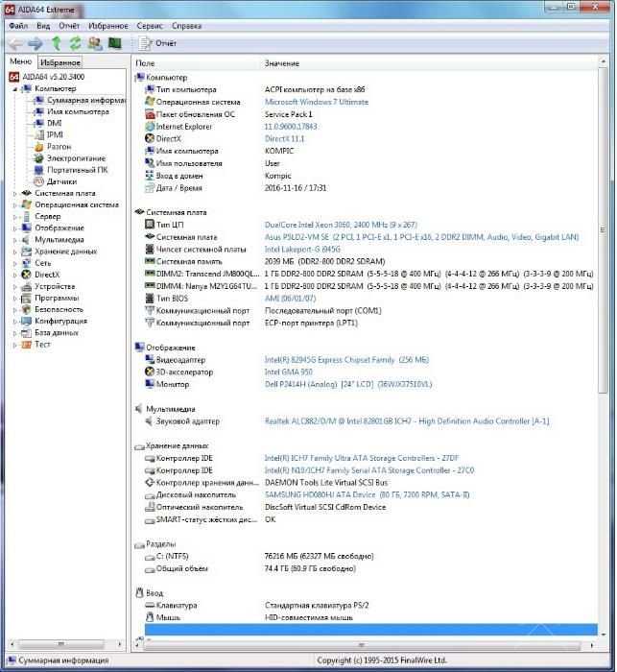Click the users icon in the toolbar
Viewport: 617px width, 672px height.
(95, 43)
